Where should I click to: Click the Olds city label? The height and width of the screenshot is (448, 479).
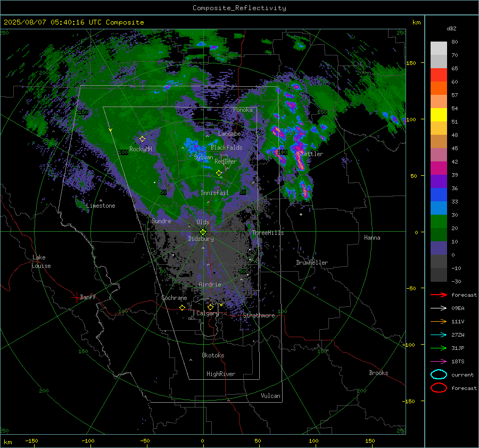(203, 222)
